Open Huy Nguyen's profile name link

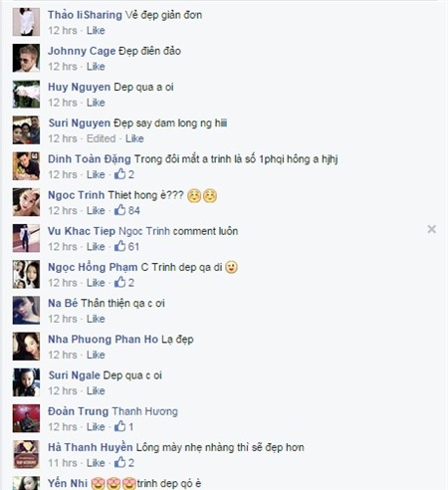click(x=79, y=87)
